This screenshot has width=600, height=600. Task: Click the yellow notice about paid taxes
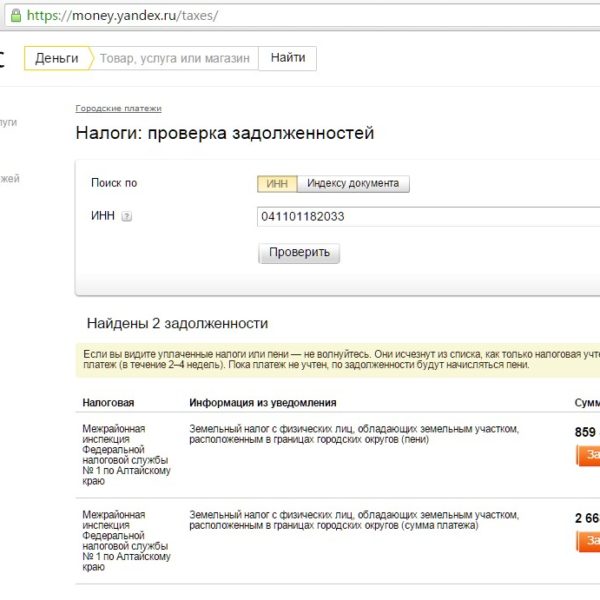(x=330, y=360)
